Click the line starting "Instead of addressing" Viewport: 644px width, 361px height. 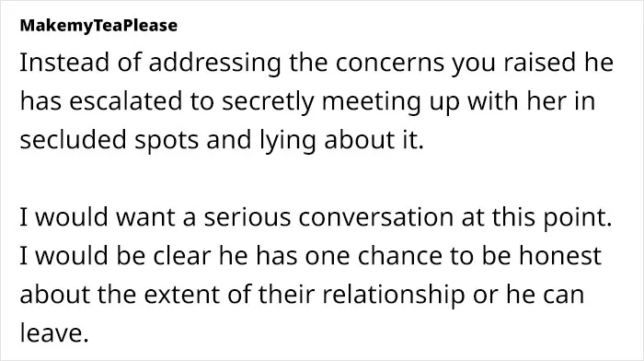point(316,63)
